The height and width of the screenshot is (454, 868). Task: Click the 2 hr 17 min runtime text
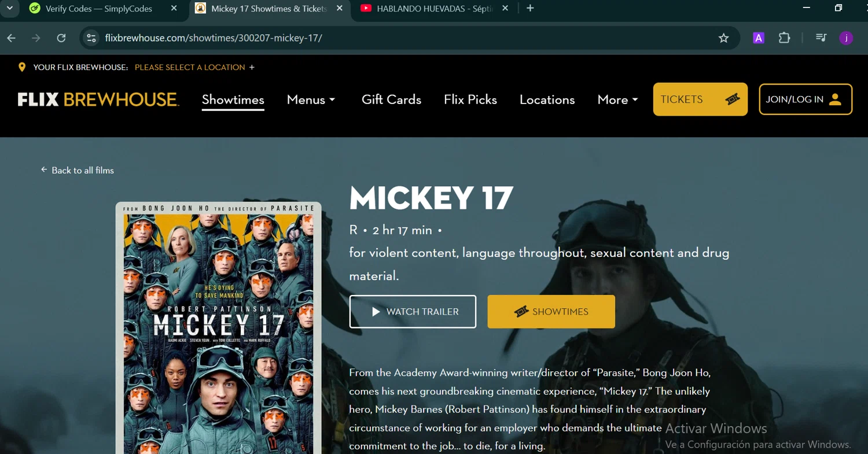click(x=402, y=230)
